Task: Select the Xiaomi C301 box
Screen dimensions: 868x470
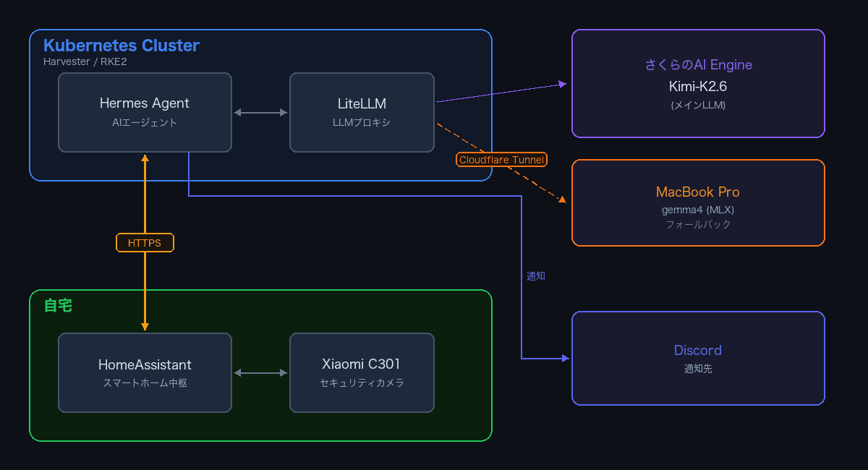Action: (362, 372)
